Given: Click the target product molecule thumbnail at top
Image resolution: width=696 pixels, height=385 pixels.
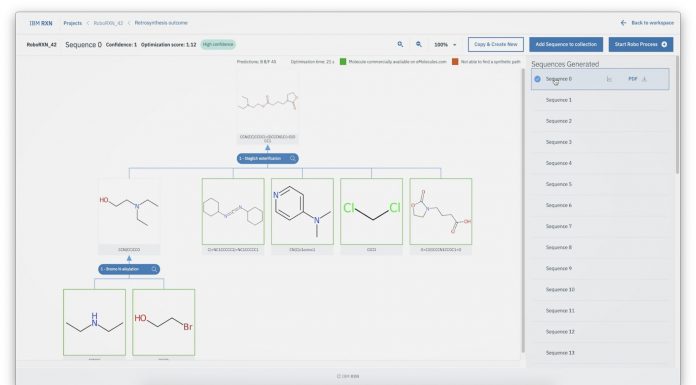Looking at the screenshot, I should 267,107.
